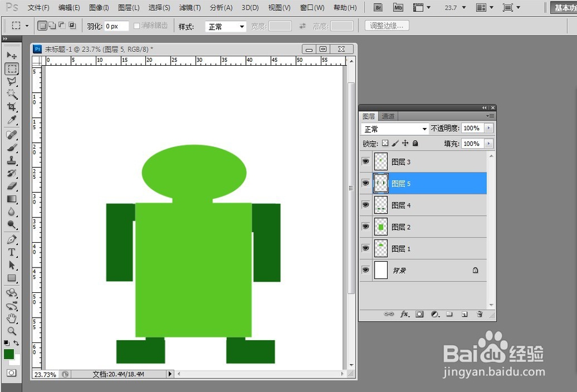The width and height of the screenshot is (577, 392).
Task: Select the Healing Brush tool
Action: coord(12,135)
